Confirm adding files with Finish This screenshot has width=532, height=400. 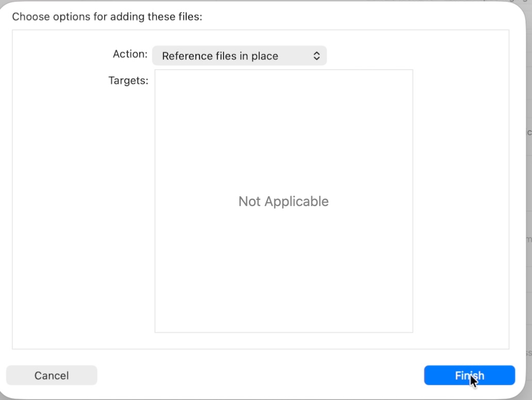(x=469, y=375)
